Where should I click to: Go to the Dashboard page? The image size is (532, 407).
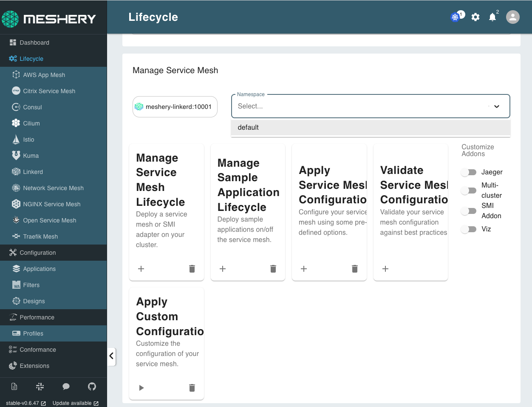[x=34, y=42]
